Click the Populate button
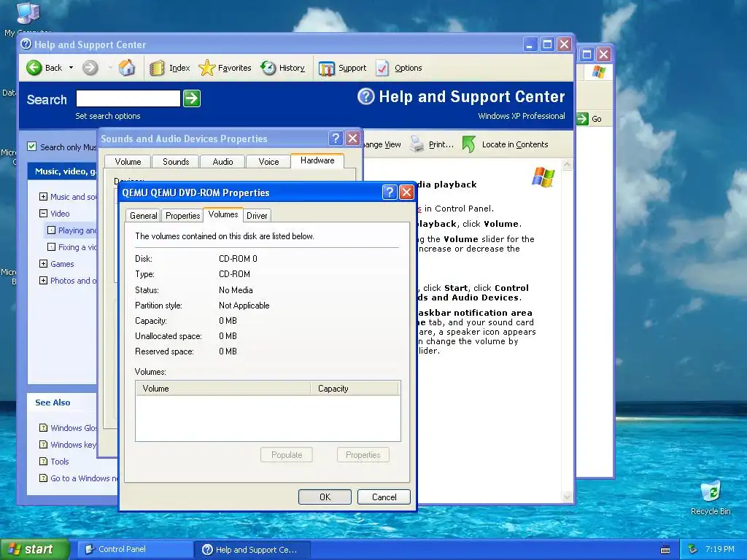747x560 pixels. point(287,455)
